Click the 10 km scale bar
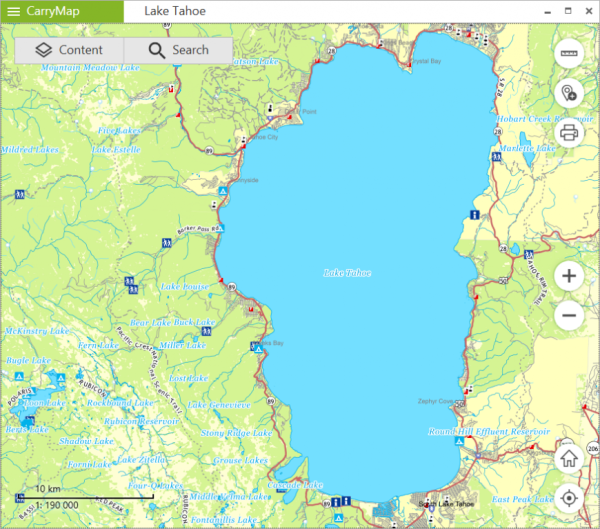600x529 pixels. [x=48, y=493]
